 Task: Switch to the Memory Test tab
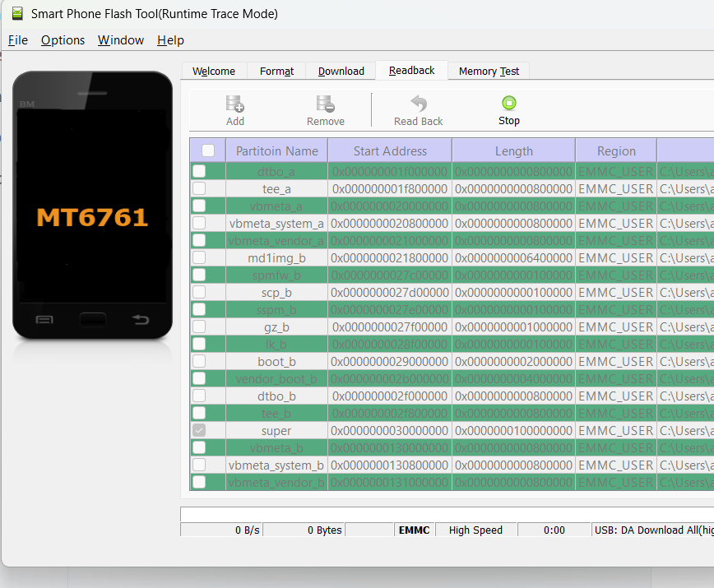coord(489,72)
